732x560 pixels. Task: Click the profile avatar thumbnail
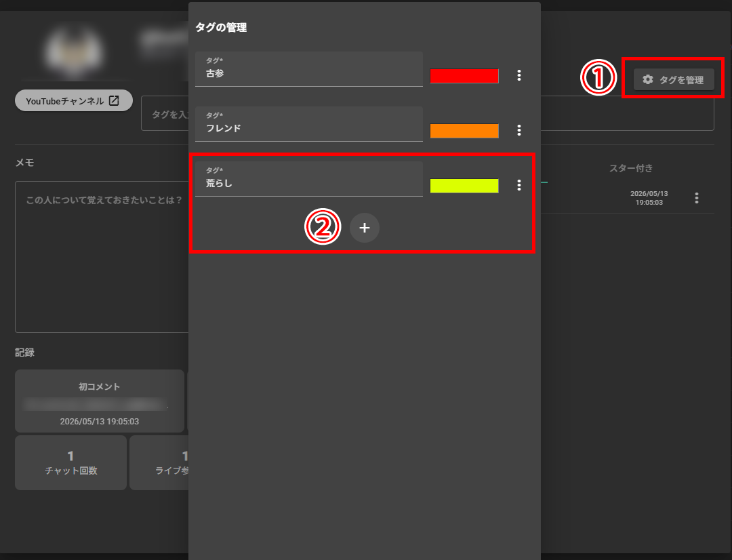[x=74, y=52]
